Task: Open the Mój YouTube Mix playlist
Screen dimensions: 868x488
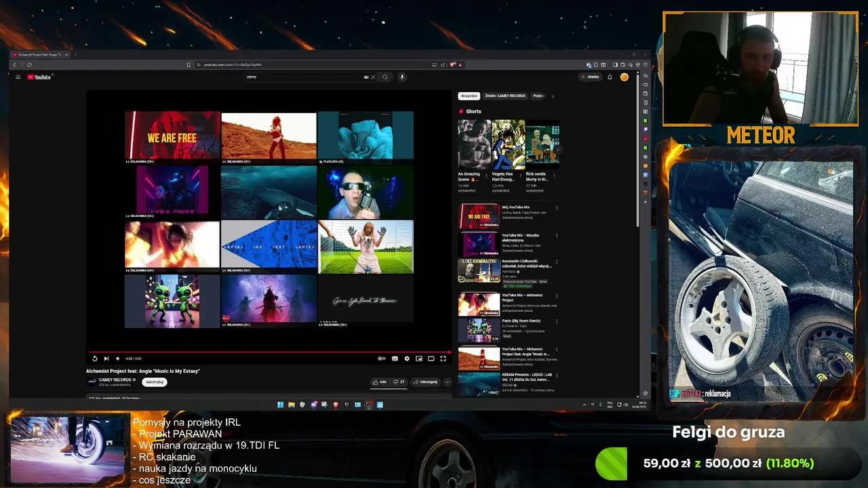Action: (x=479, y=217)
